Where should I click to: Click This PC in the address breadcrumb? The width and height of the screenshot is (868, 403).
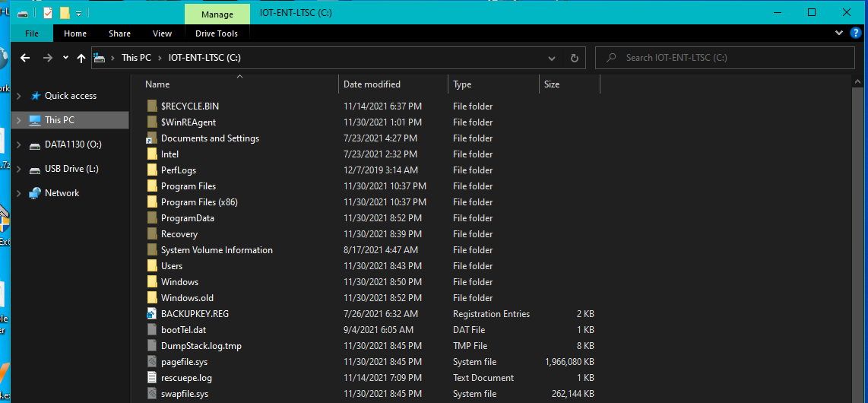pyautogui.click(x=136, y=58)
